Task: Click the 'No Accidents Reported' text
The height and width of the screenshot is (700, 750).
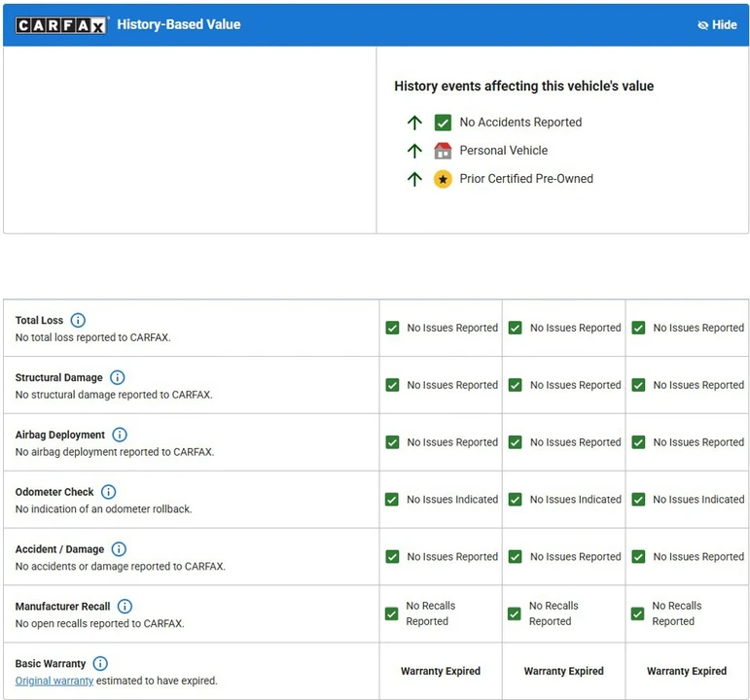Action: point(520,122)
